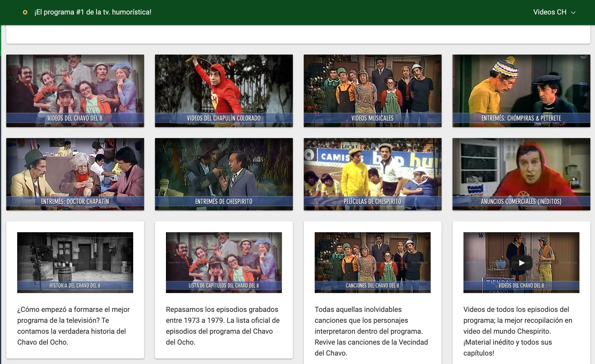Open Entremés: Doctor Chapatín tile
The image size is (595, 364).
coord(75,174)
